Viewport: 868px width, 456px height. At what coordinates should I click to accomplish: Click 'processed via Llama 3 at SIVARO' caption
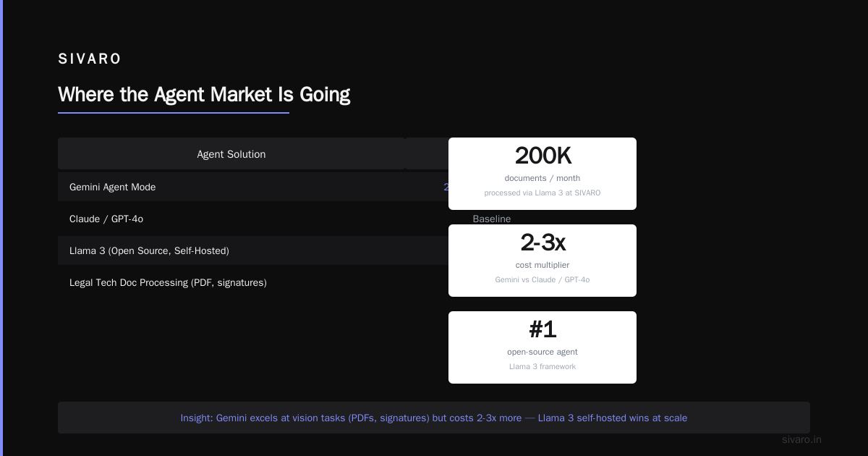tap(542, 193)
